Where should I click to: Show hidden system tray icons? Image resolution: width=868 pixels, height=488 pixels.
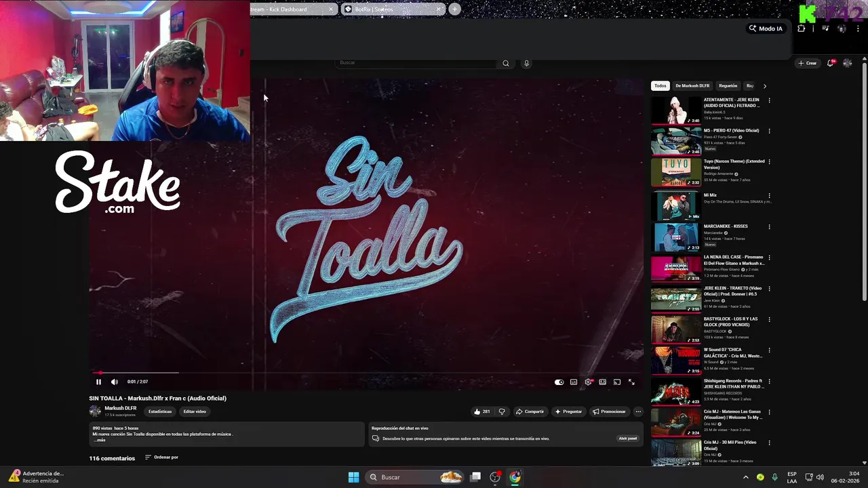745,477
